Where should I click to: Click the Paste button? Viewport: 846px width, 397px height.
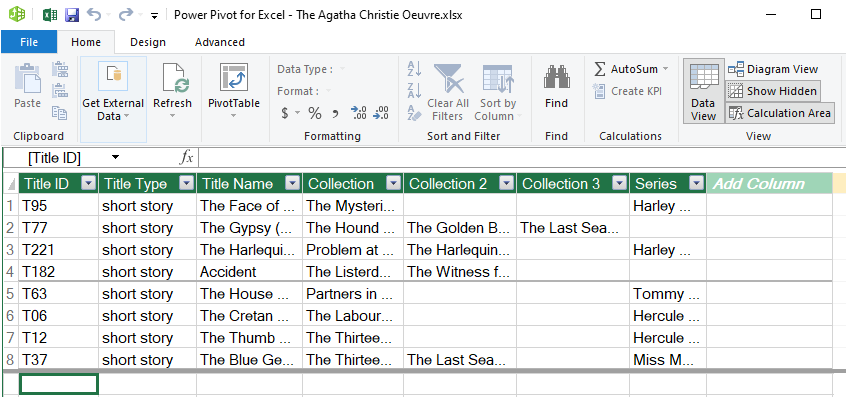click(x=27, y=86)
